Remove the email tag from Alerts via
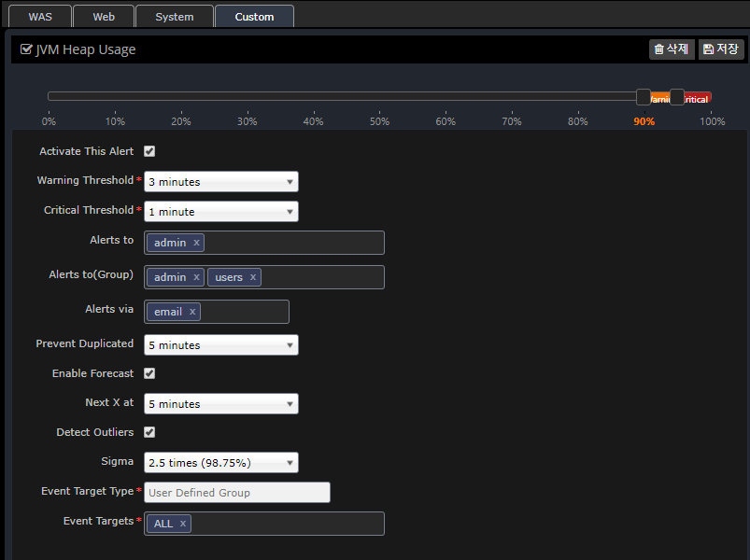Screen dimensions: 750x560 [192, 312]
